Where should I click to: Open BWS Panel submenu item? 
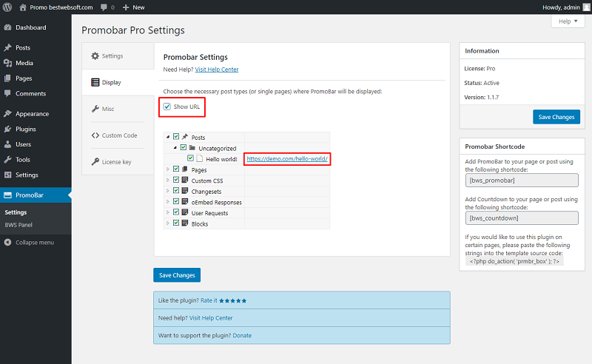[x=18, y=225]
